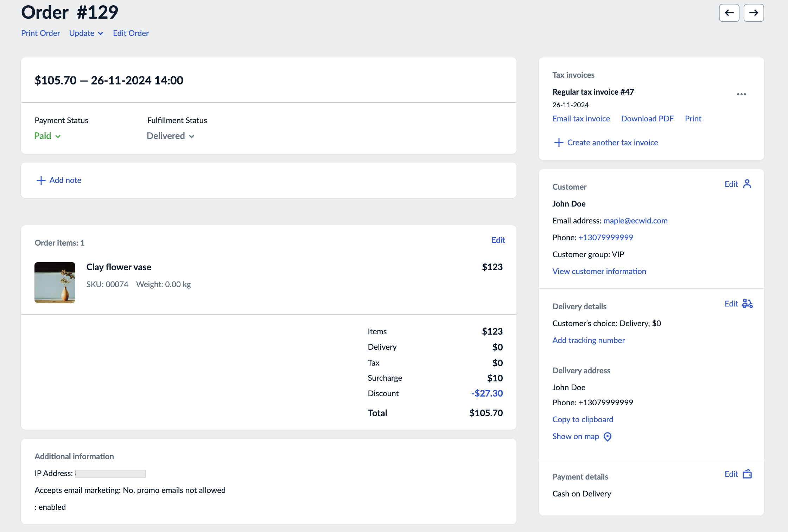Viewport: 788px width, 532px height.
Task: Edit the order items
Action: pyautogui.click(x=498, y=240)
